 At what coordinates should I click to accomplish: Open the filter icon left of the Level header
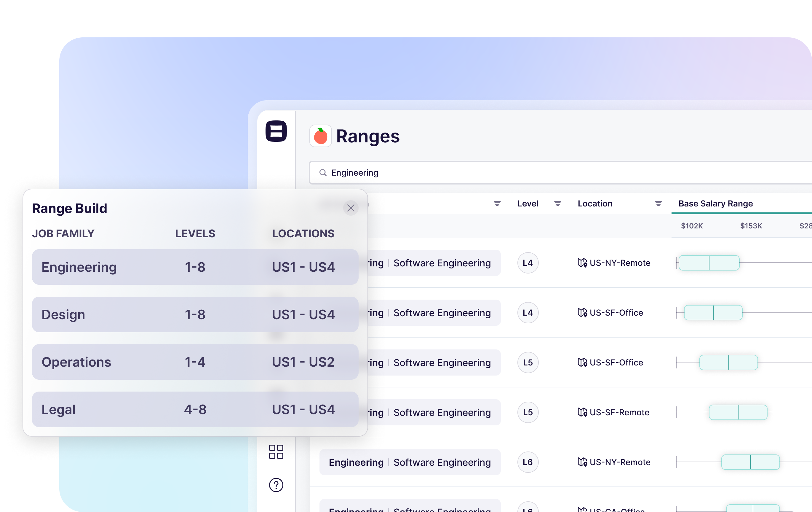point(497,203)
